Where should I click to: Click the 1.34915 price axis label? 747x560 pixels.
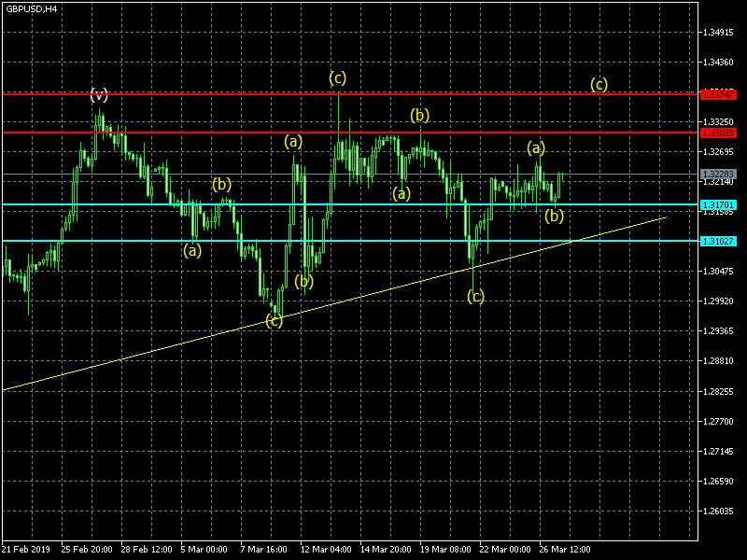718,33
